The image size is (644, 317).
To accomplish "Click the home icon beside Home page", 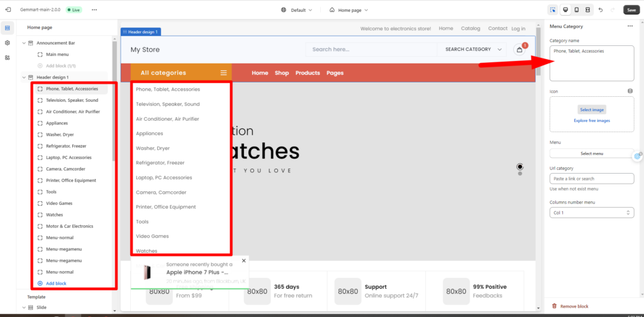I will 332,10.
